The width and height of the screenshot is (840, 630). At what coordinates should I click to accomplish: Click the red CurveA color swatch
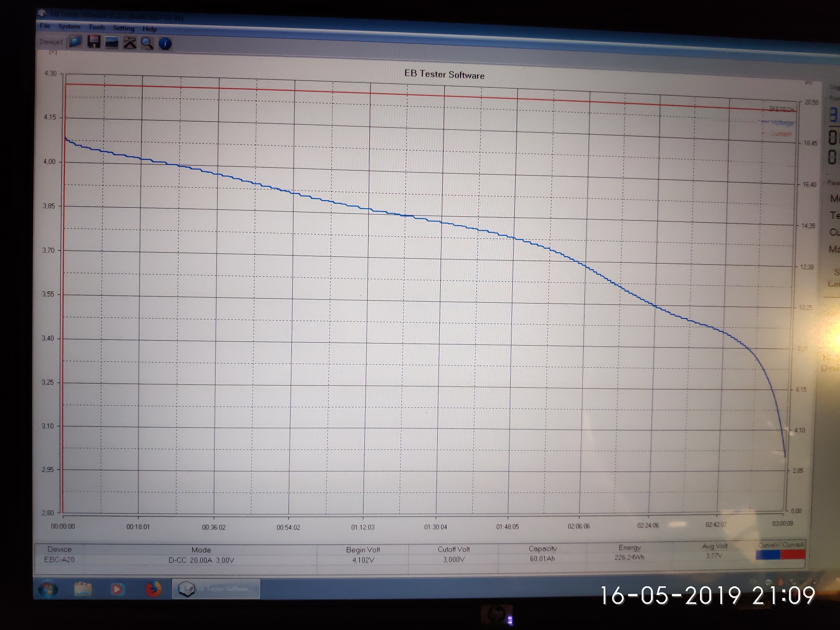point(792,555)
